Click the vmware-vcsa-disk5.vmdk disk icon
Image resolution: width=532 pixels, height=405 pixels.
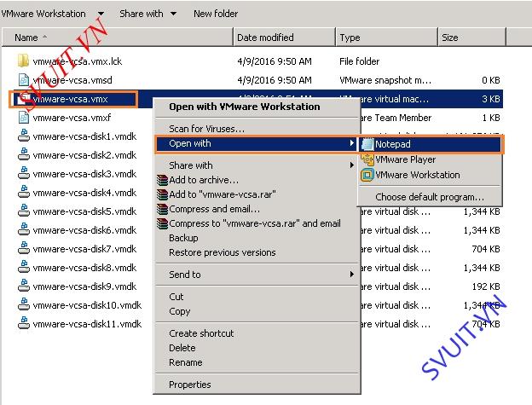click(x=23, y=211)
